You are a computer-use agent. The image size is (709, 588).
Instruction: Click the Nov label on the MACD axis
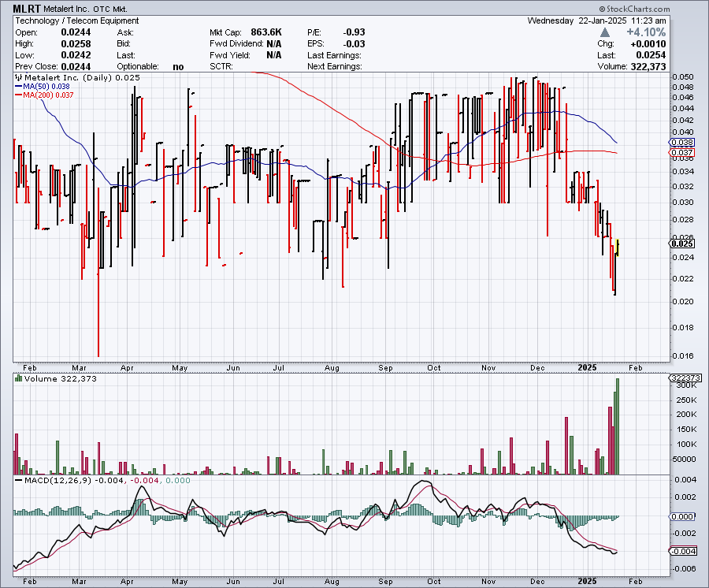click(x=488, y=582)
